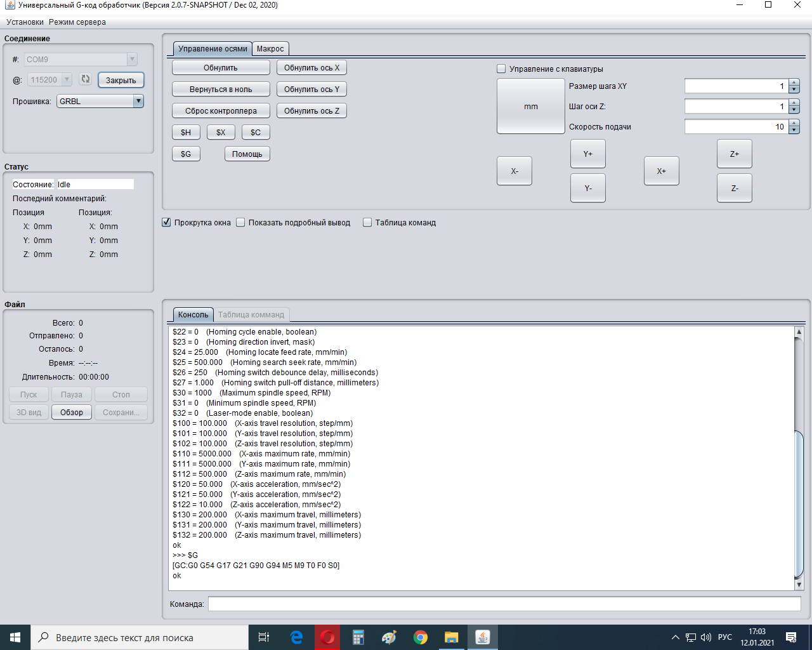The width and height of the screenshot is (812, 650).
Task: Open the Режим сервера menu
Action: (77, 22)
